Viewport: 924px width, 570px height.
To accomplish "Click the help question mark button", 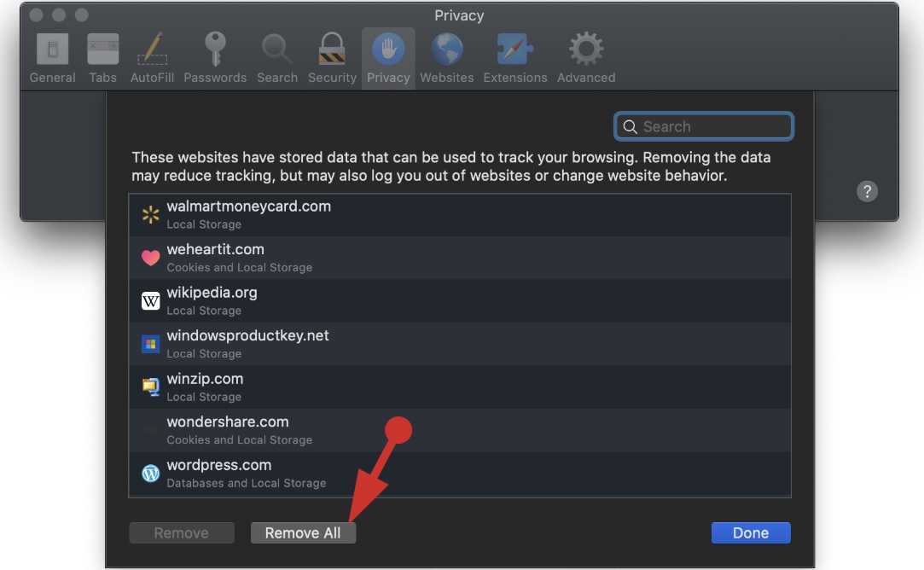I will [867, 192].
